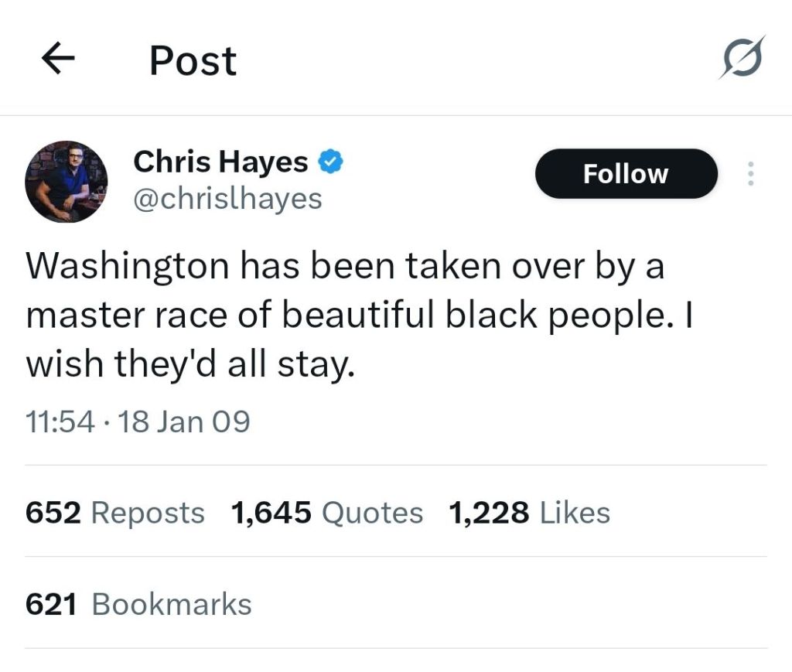Show the 1,228 Likes list

(529, 512)
